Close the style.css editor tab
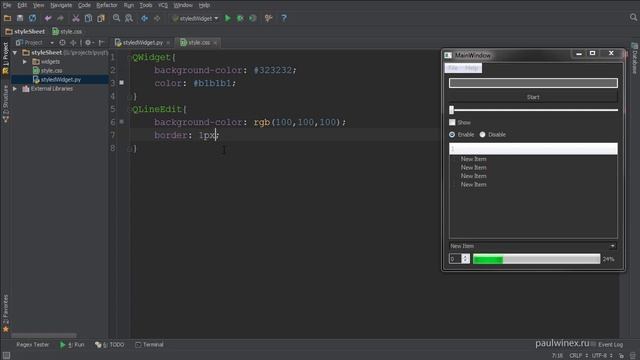 (216, 42)
